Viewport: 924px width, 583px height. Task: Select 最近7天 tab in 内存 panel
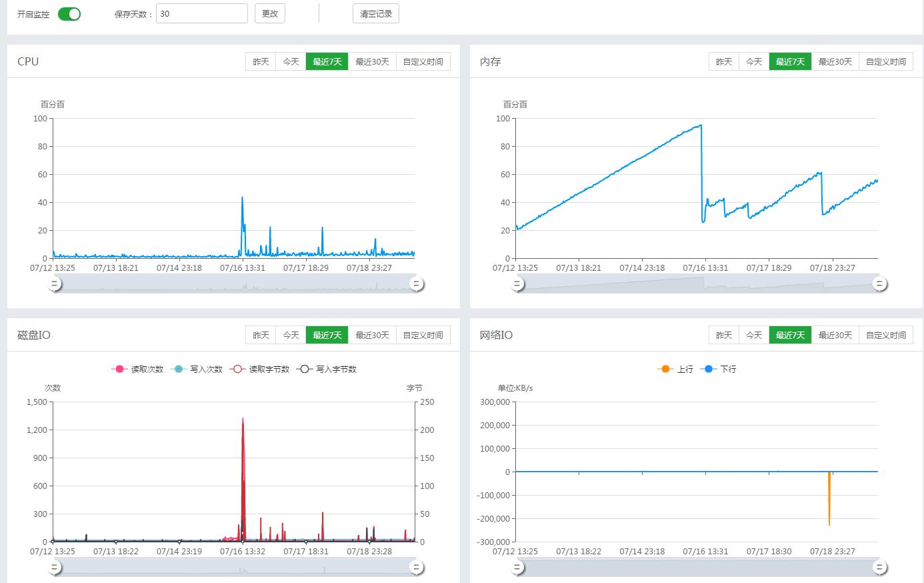click(x=790, y=61)
